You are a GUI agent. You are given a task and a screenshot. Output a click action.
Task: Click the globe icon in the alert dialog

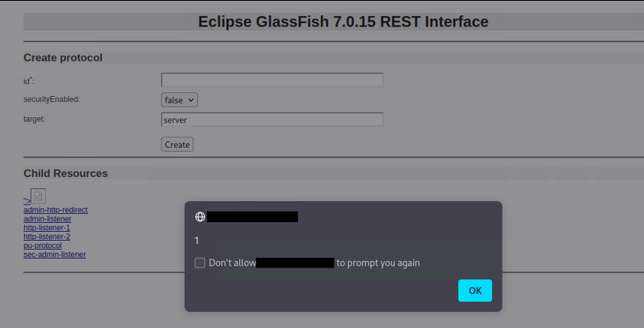[200, 217]
